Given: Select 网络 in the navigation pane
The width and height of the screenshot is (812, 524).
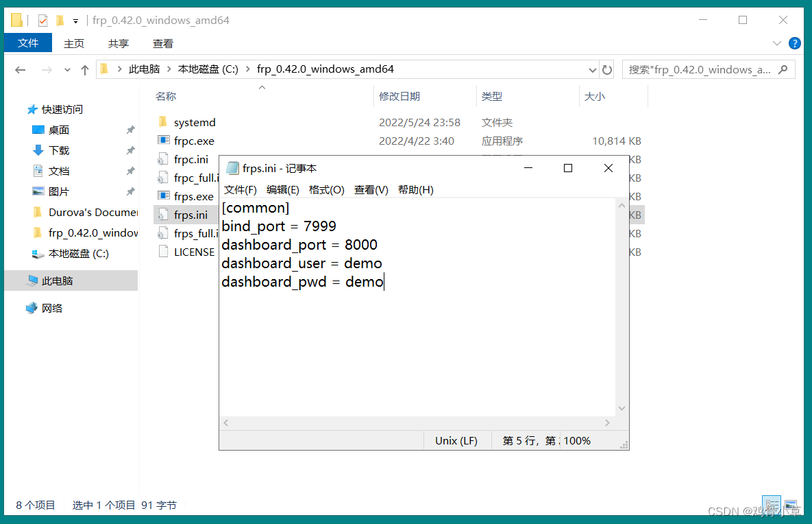Looking at the screenshot, I should (52, 309).
